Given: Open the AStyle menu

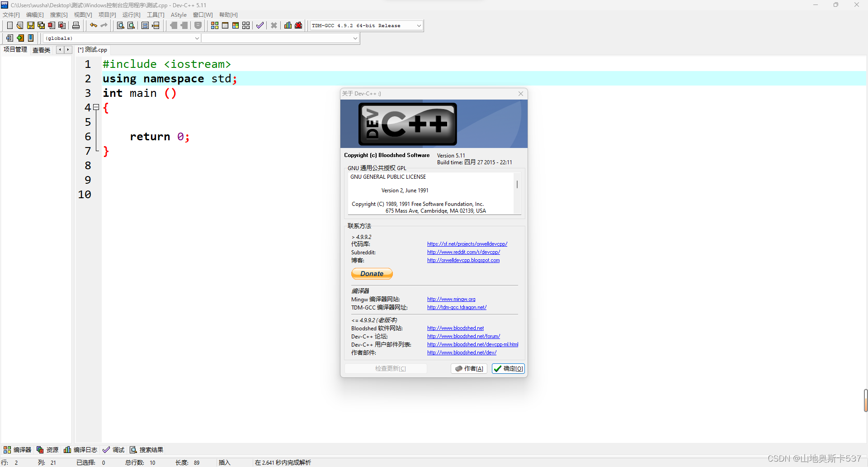Looking at the screenshot, I should [179, 15].
